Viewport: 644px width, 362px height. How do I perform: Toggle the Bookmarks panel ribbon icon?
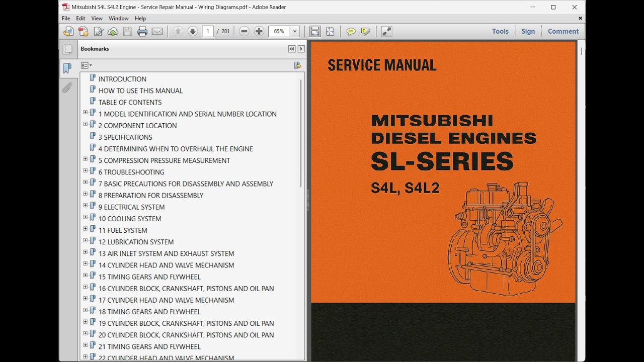tap(67, 68)
